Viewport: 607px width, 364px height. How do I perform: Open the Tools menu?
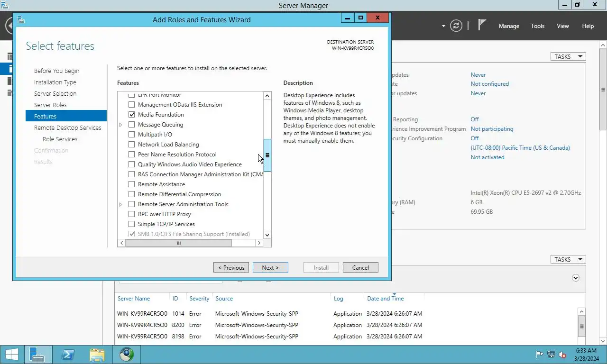[x=538, y=26]
